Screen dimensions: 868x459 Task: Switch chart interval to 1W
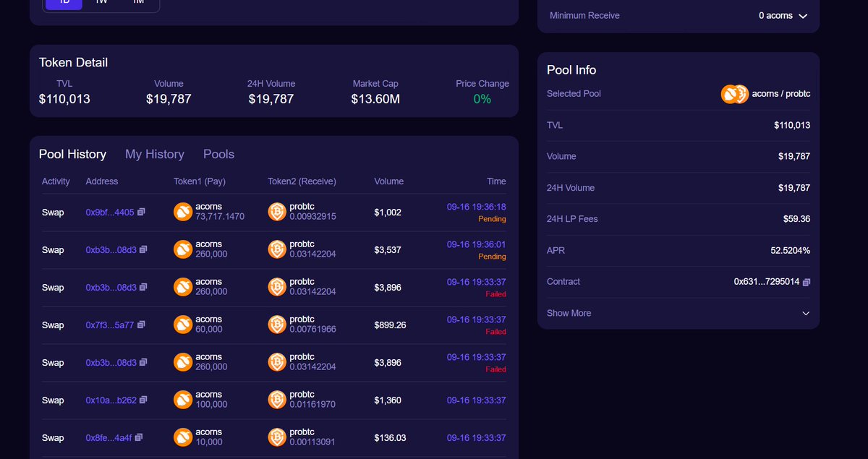click(x=101, y=2)
